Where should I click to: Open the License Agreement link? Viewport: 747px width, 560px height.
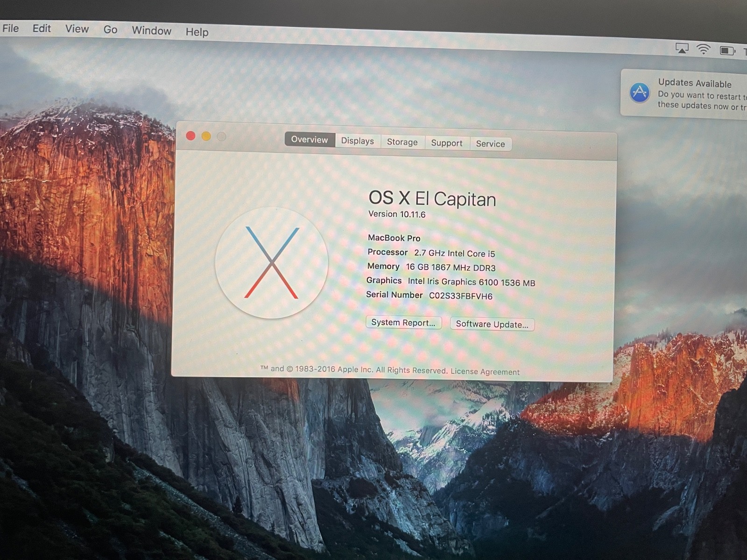pyautogui.click(x=485, y=371)
